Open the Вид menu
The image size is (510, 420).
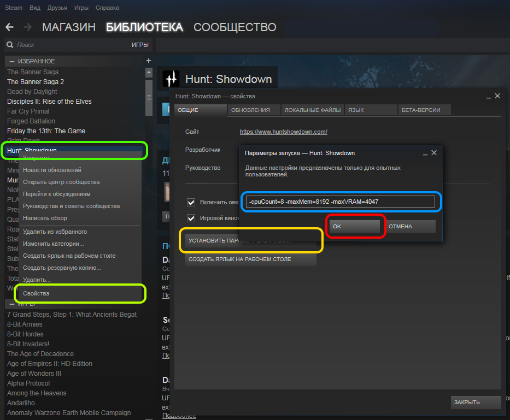[35, 8]
